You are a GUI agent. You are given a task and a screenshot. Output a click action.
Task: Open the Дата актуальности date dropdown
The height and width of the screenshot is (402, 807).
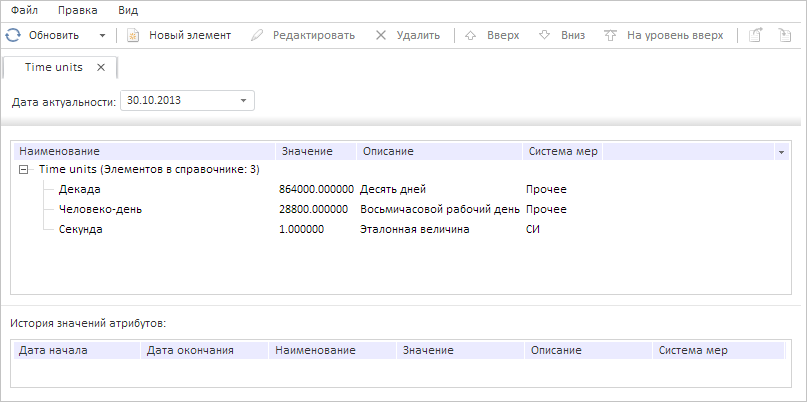(243, 100)
